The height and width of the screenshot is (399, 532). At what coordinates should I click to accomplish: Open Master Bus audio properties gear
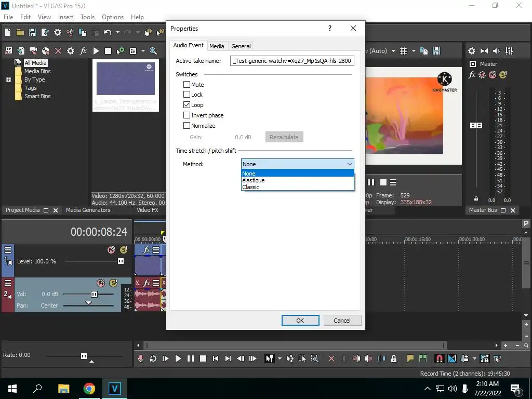[472, 51]
